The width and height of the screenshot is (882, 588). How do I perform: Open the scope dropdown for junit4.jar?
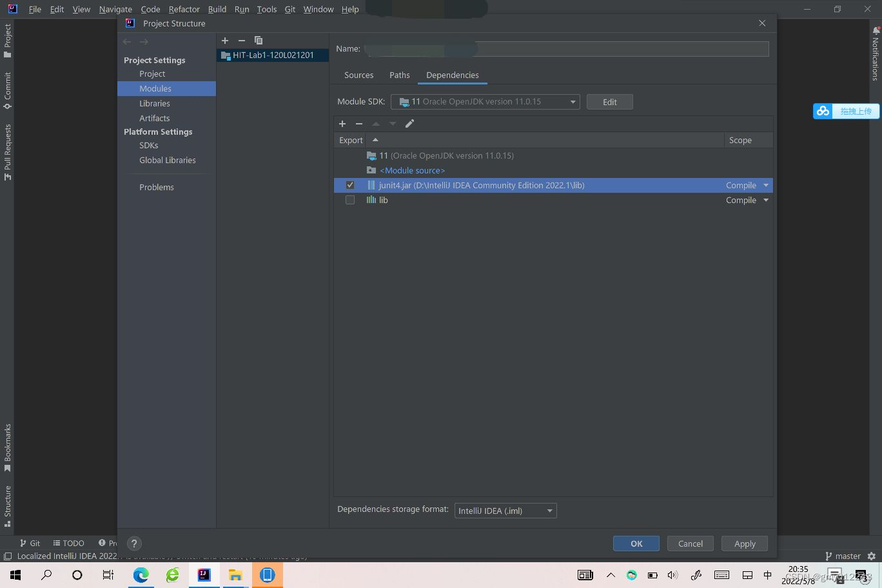[766, 185]
